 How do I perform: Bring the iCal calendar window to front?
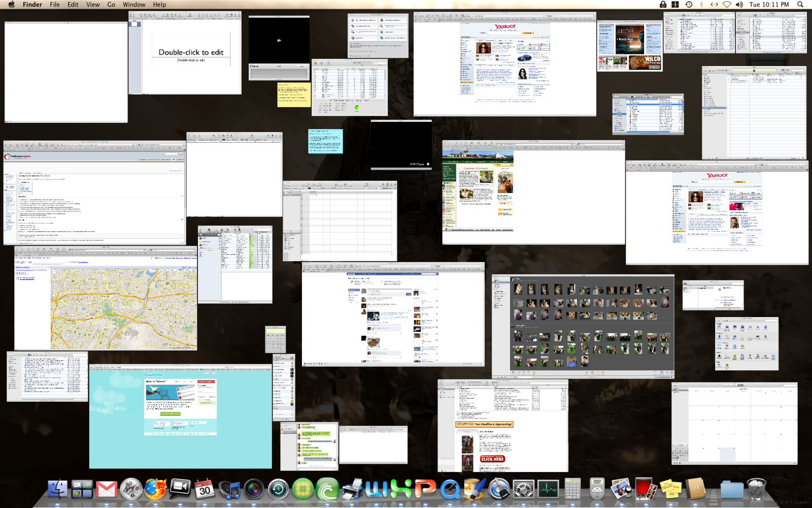click(x=735, y=424)
